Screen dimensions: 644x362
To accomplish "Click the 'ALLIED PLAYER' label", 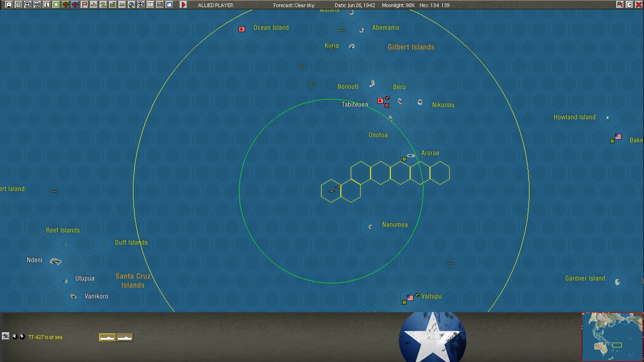I will (215, 5).
